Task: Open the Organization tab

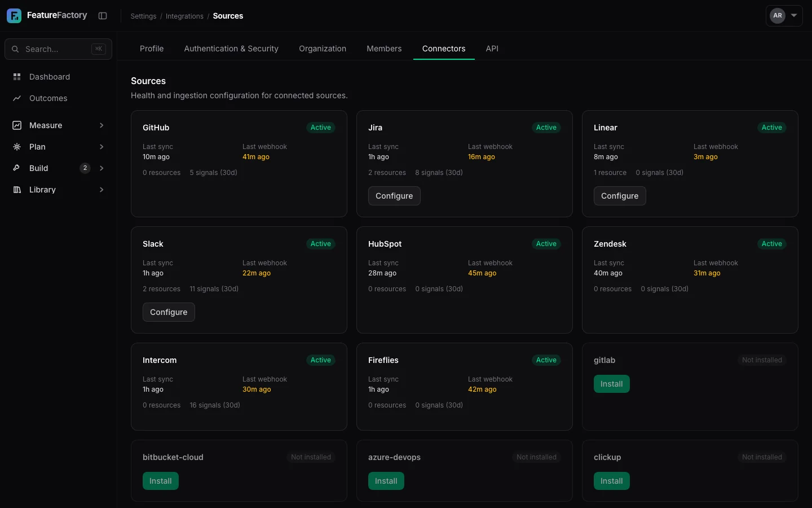Action: click(323, 49)
